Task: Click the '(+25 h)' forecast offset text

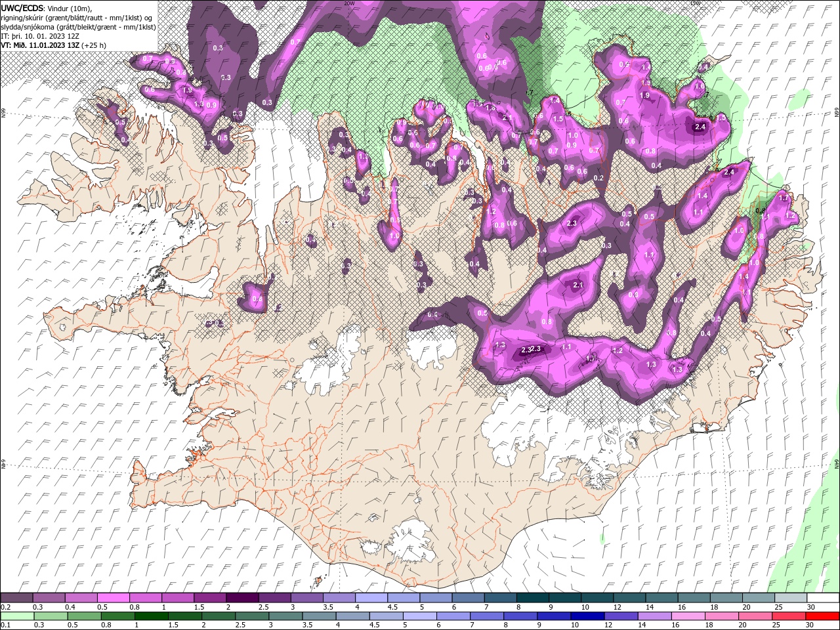Action: pyautogui.click(x=94, y=45)
